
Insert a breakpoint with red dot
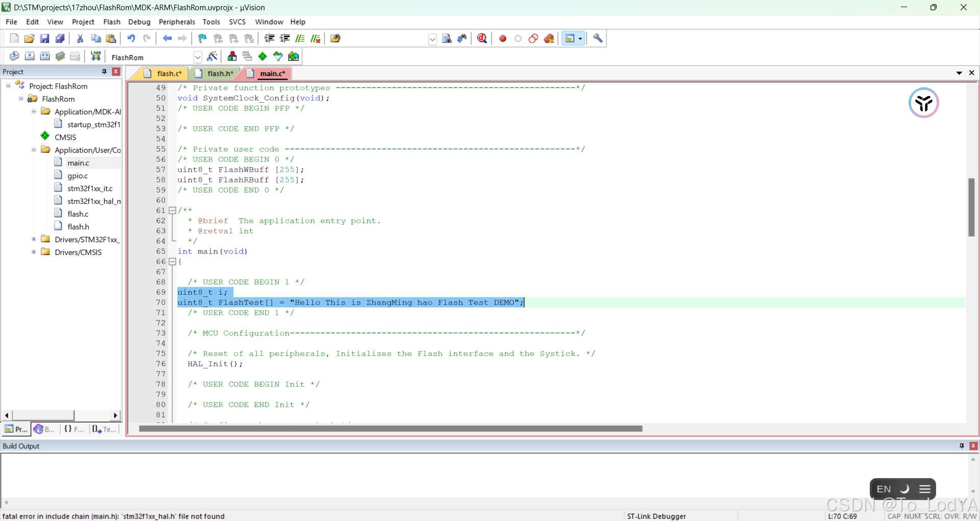[x=503, y=38]
